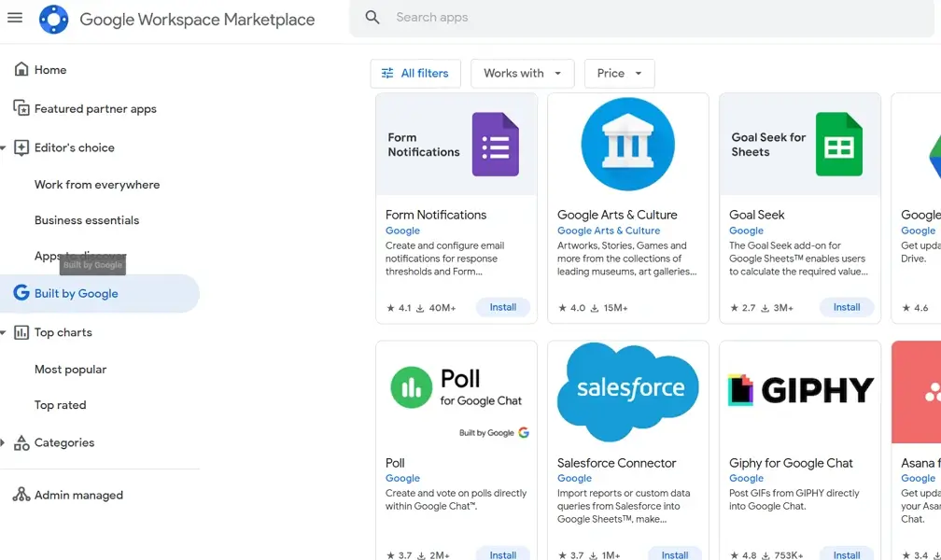Open the Poll app title
This screenshot has width=941, height=560.
click(395, 463)
